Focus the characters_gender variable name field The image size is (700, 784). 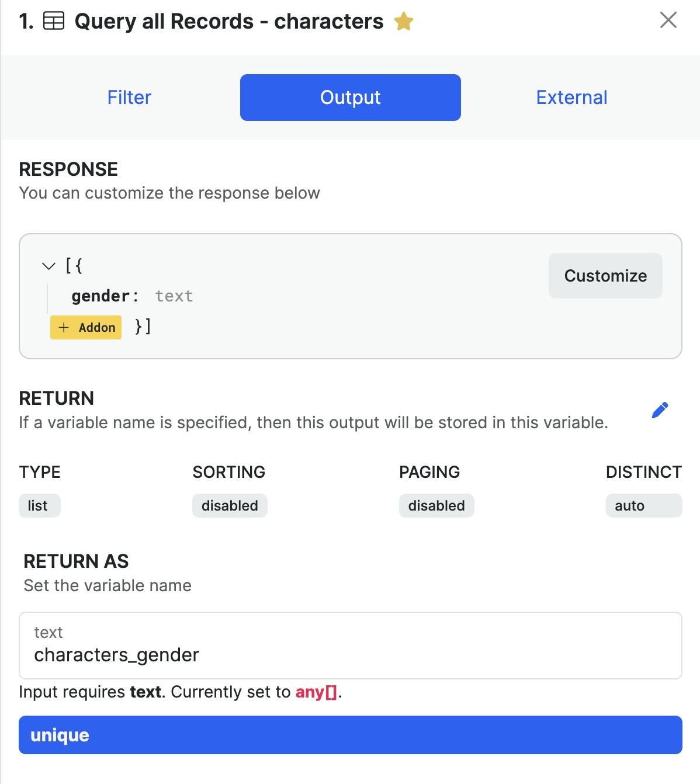(351, 646)
